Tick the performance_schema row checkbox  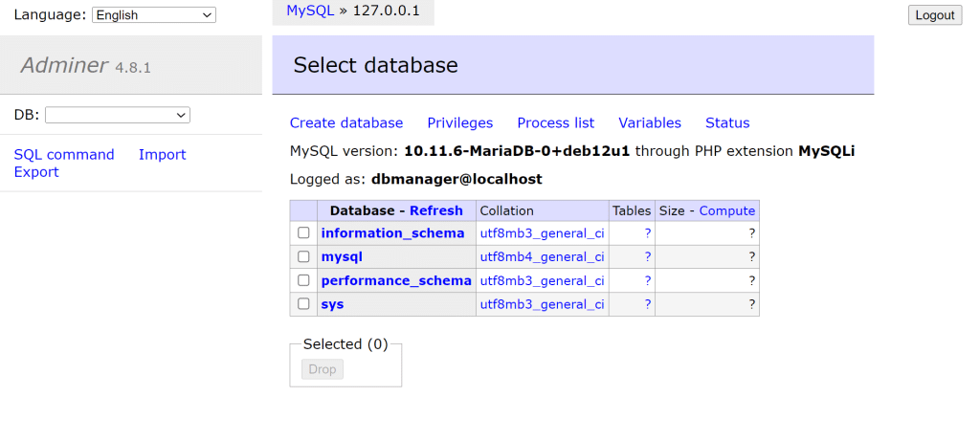(303, 280)
